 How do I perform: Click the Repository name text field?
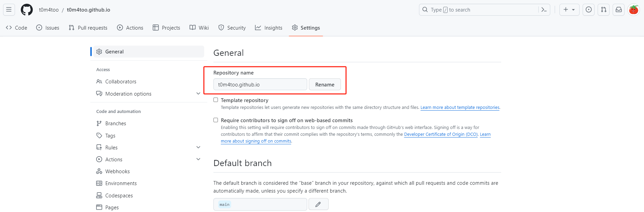(260, 85)
